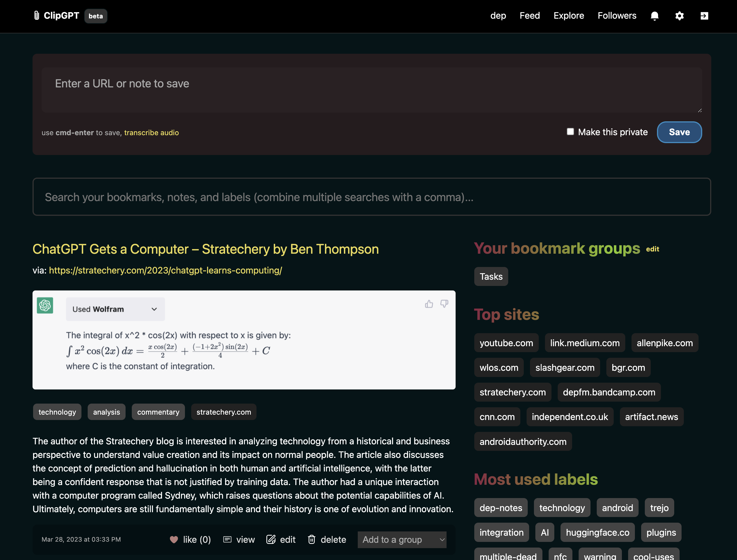Select independent.co.uk in Top sites
This screenshot has width=737, height=560.
pyautogui.click(x=570, y=417)
